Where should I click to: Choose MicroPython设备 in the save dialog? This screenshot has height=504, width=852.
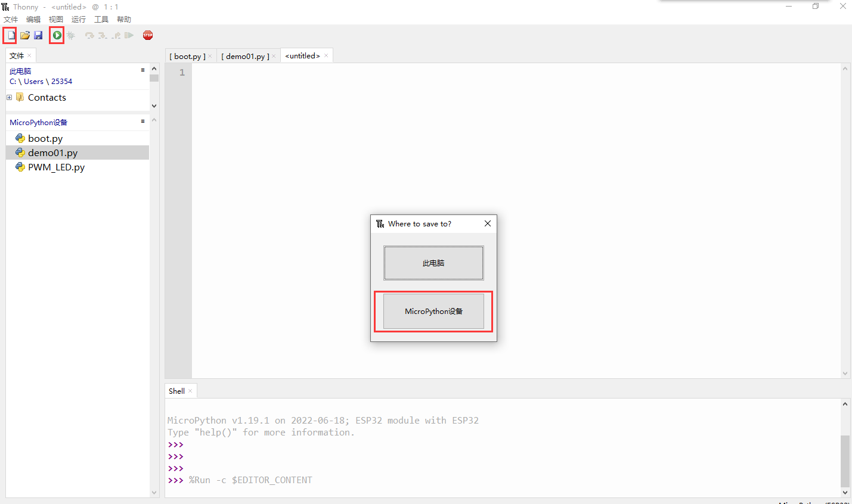point(433,312)
